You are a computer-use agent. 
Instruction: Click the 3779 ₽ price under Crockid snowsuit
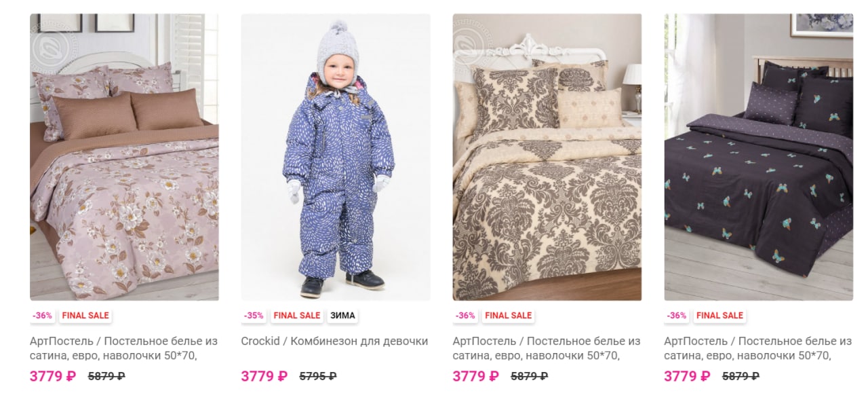(x=264, y=376)
